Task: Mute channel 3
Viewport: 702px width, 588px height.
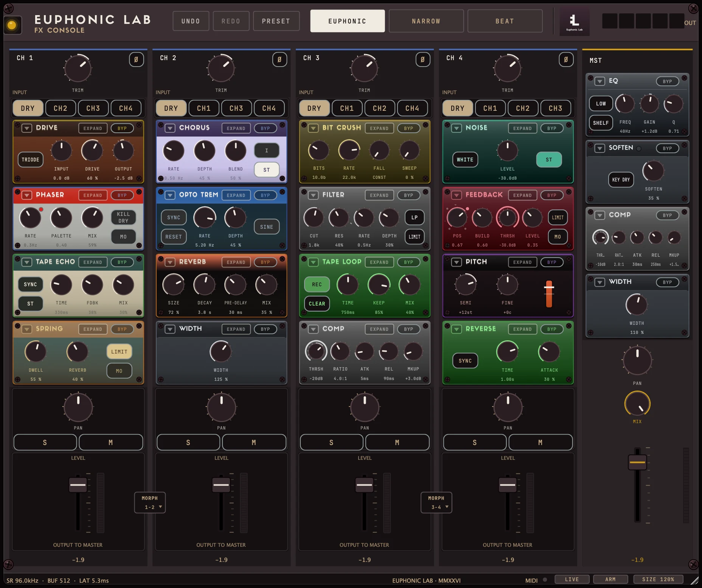Action: [397, 442]
